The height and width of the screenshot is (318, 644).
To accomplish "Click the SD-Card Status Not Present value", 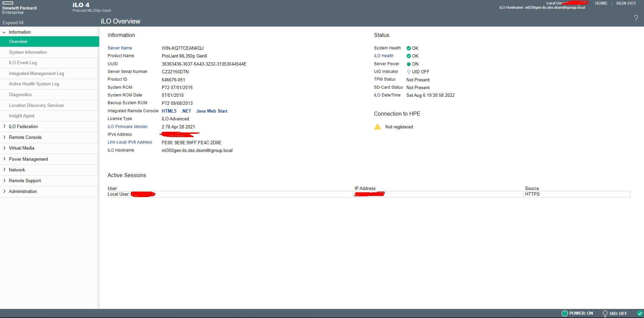I will point(418,87).
